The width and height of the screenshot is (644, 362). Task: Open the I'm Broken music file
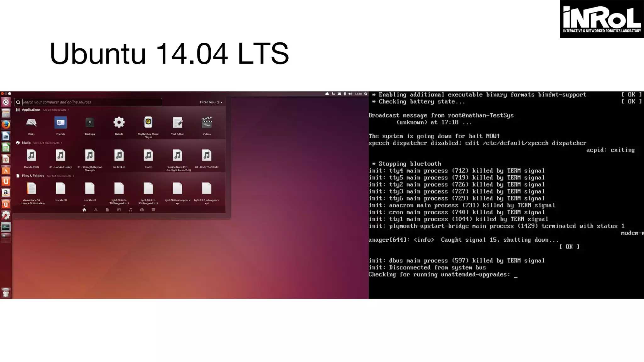click(x=119, y=159)
